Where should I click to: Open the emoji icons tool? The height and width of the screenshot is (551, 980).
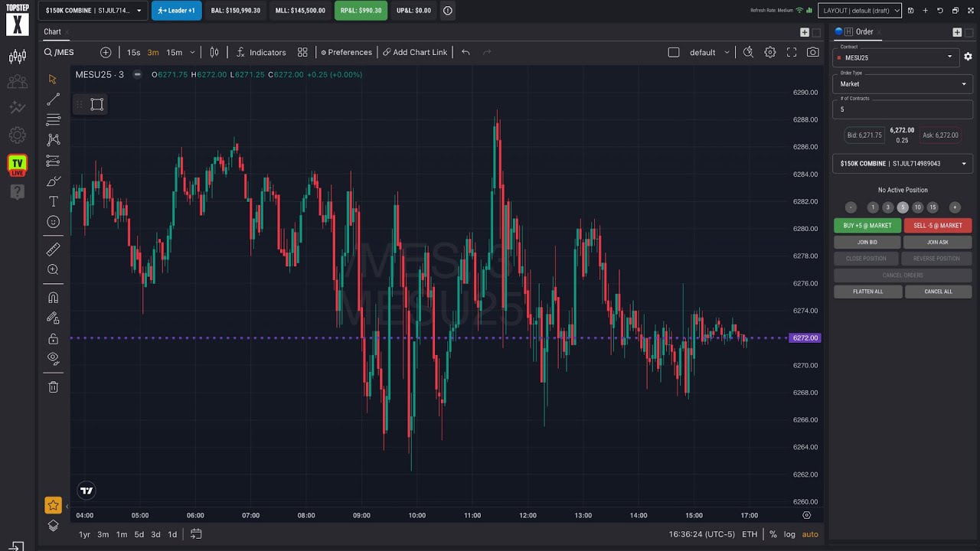click(x=53, y=222)
